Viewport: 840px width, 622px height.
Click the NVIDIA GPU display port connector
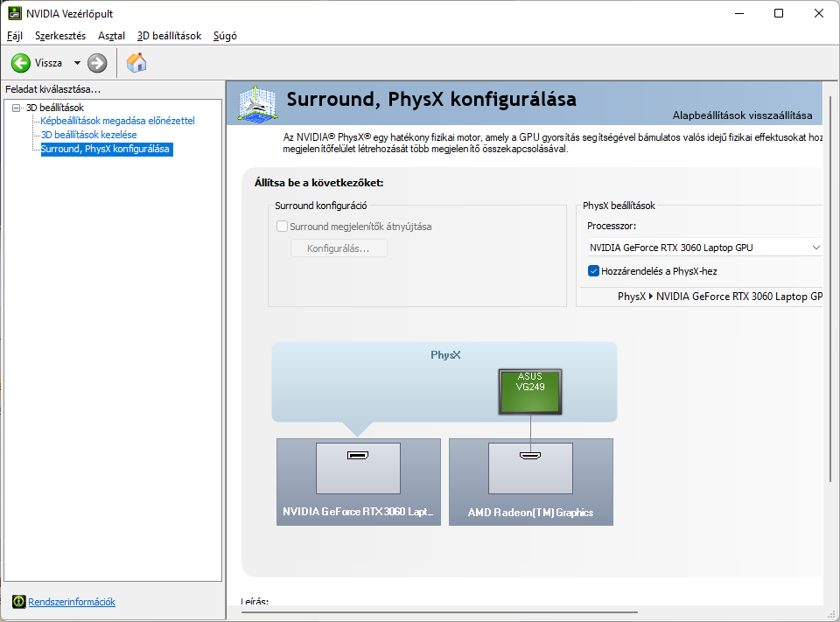[358, 456]
